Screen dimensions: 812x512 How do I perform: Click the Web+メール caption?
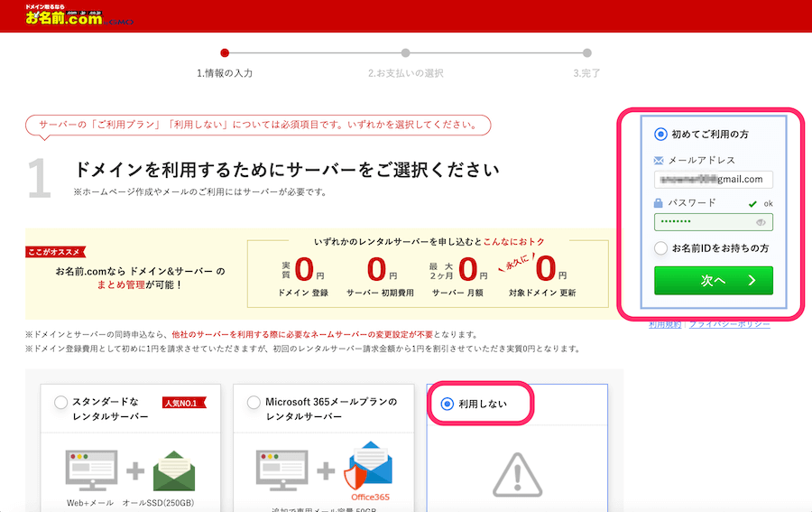(90, 503)
